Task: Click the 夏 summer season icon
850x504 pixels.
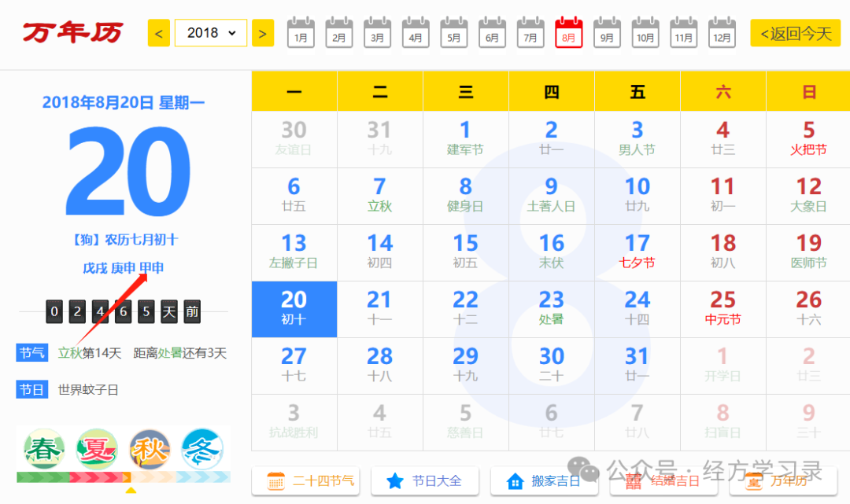Action: tap(96, 450)
